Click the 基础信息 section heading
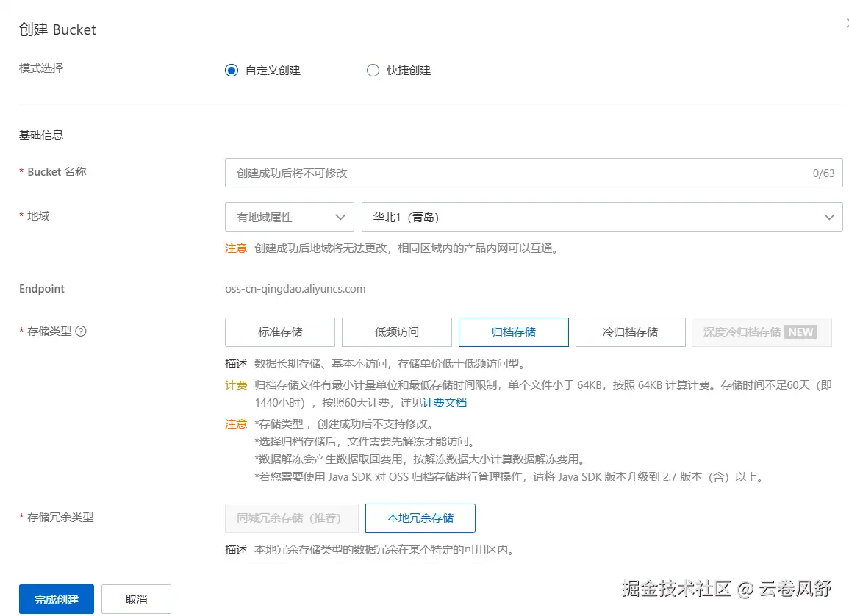 (41, 135)
